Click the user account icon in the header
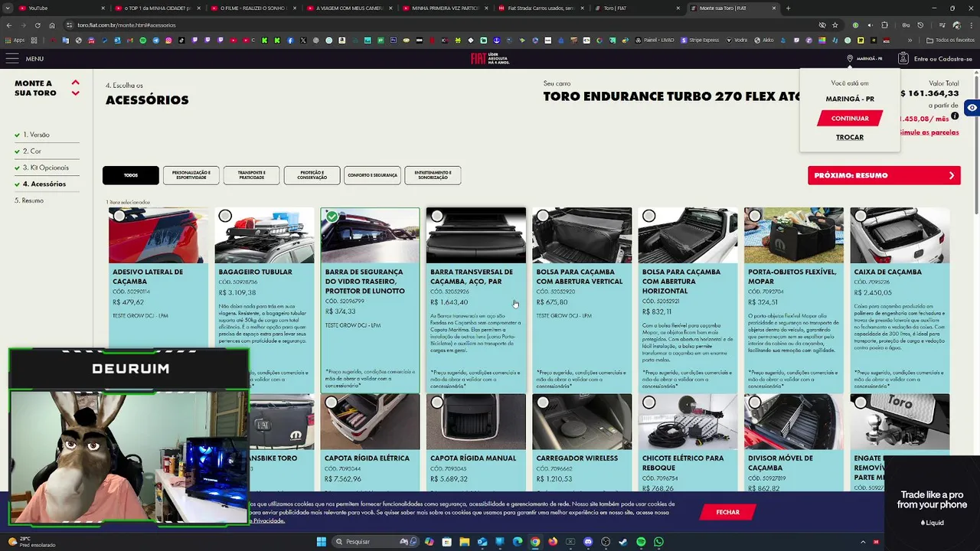980x551 pixels. coord(903,58)
